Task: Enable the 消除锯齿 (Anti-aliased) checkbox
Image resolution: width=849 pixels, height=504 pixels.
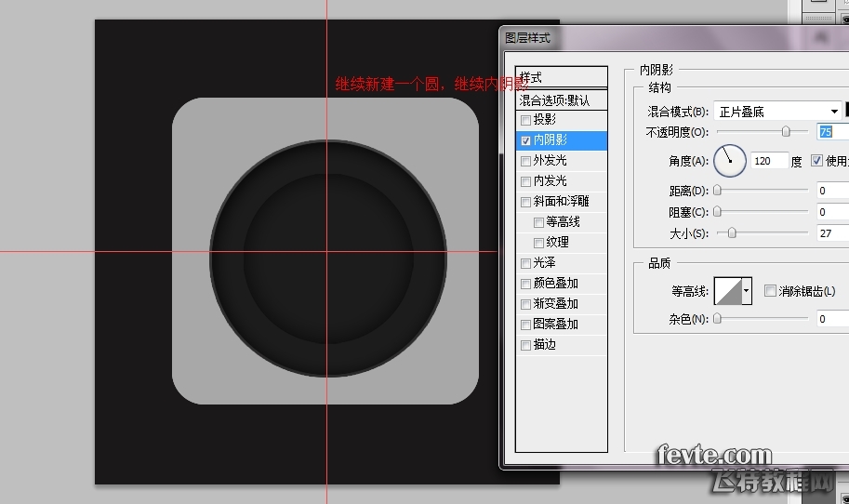Action: click(769, 291)
